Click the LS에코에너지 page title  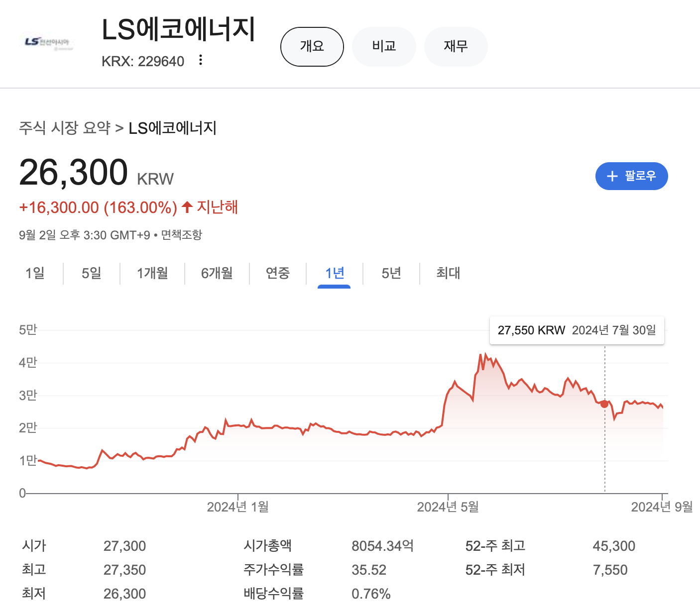point(178,29)
